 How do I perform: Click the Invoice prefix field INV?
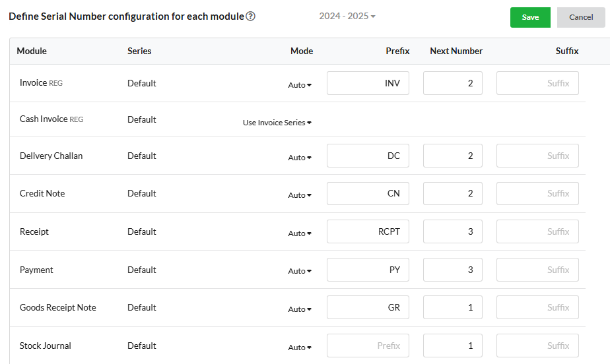pyautogui.click(x=368, y=83)
